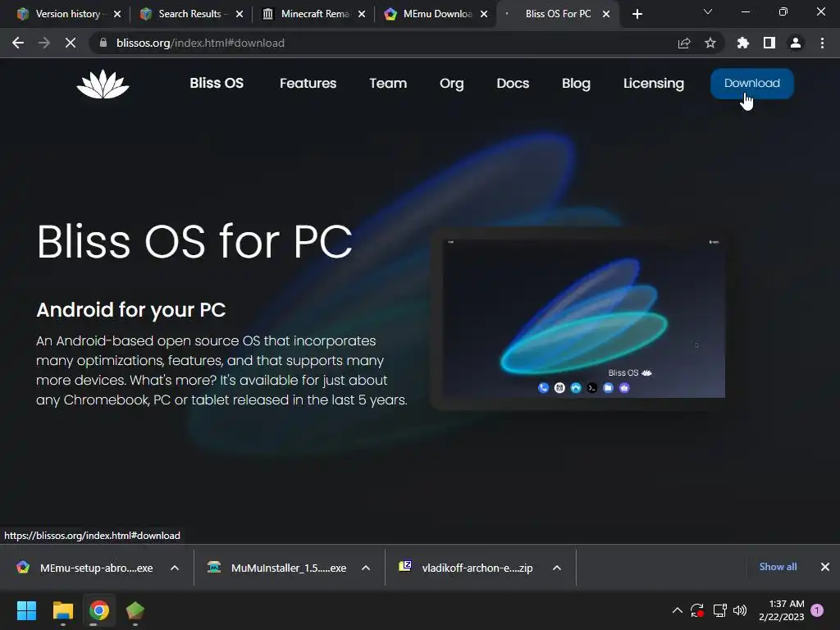
Task: Click Show all downloads
Action: pyautogui.click(x=778, y=567)
